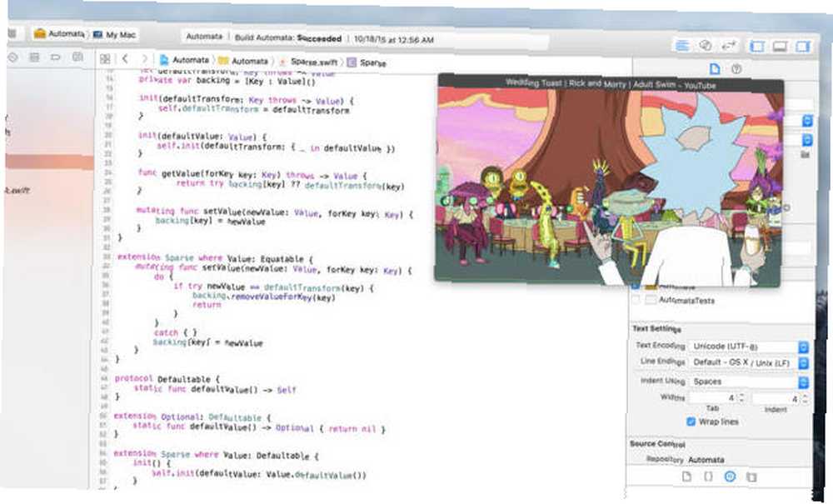833x504 pixels.
Task: Show the Report navigator icon
Action: pyautogui.click(x=77, y=57)
